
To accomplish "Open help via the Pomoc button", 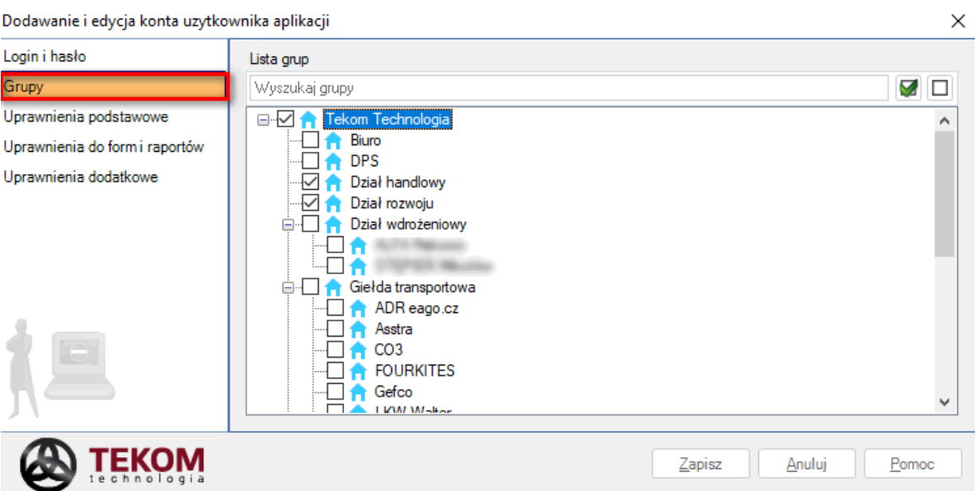I will [x=913, y=464].
